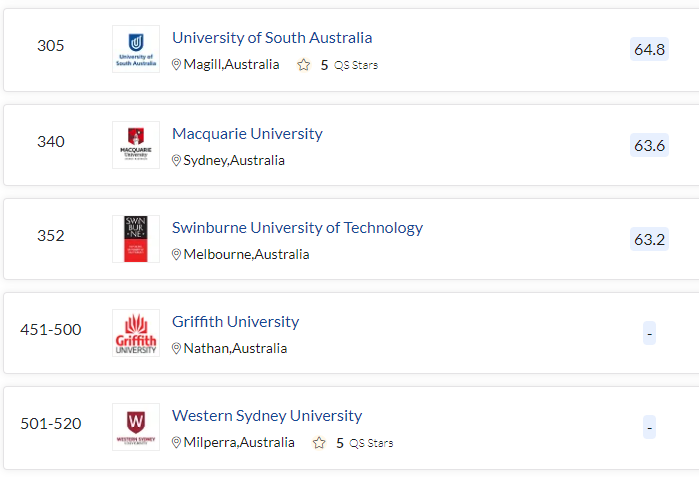Click the Western Sydney University logo
The height and width of the screenshot is (482, 699).
tap(136, 427)
